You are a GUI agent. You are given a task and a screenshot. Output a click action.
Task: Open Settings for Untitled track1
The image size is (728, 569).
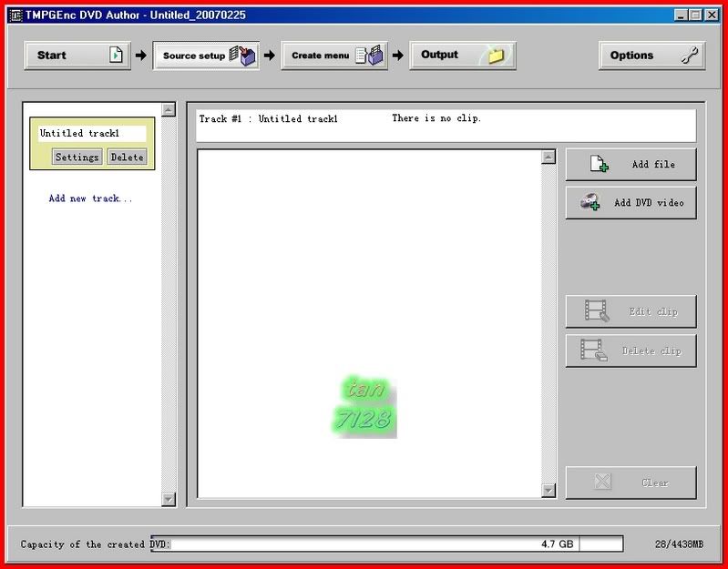click(77, 157)
